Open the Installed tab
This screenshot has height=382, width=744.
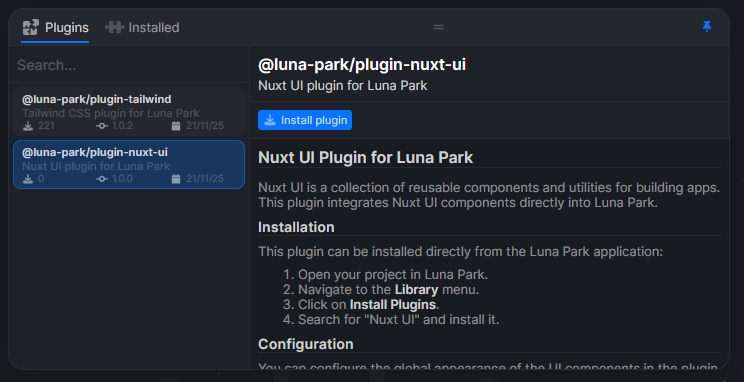coord(142,28)
